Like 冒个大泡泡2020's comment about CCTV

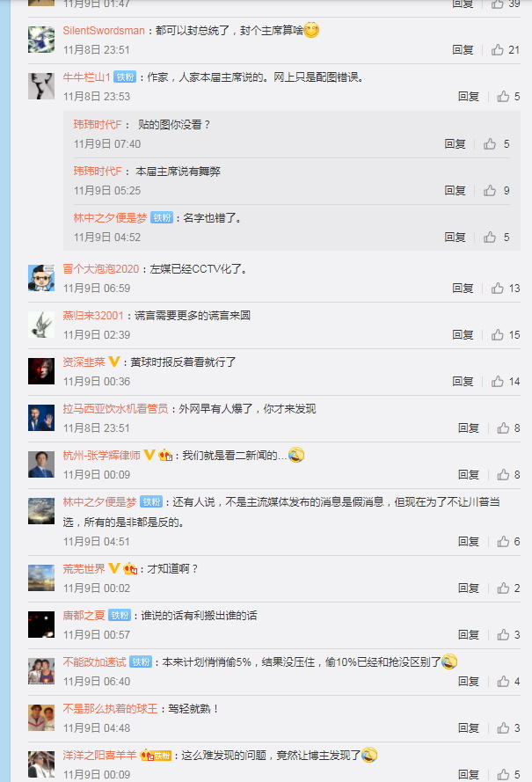click(x=498, y=289)
